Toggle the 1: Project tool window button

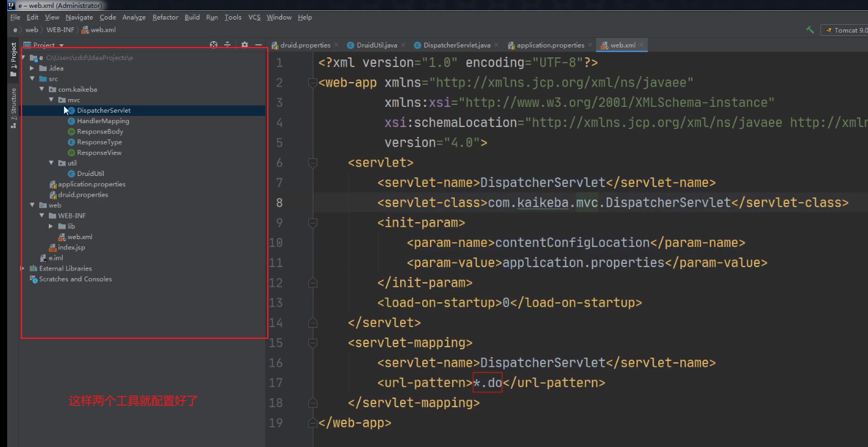14,60
